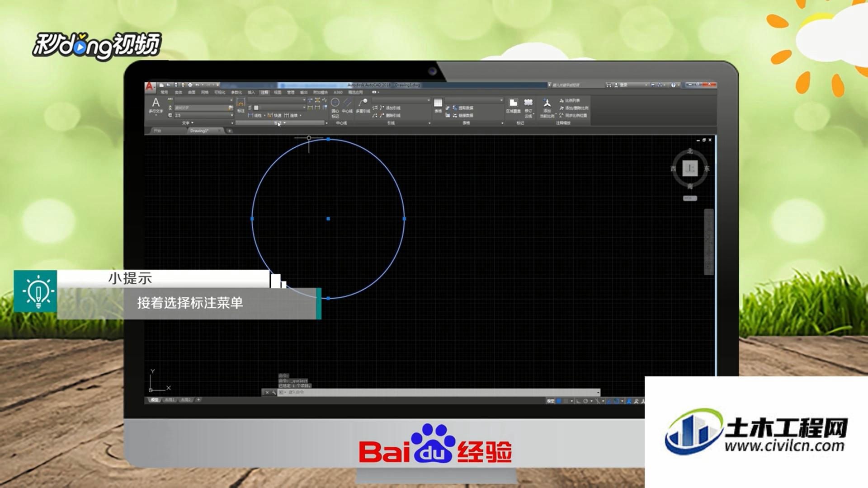Image resolution: width=868 pixels, height=488 pixels.
Task: Select the Center Mark (圆心标记) tool
Action: click(335, 108)
